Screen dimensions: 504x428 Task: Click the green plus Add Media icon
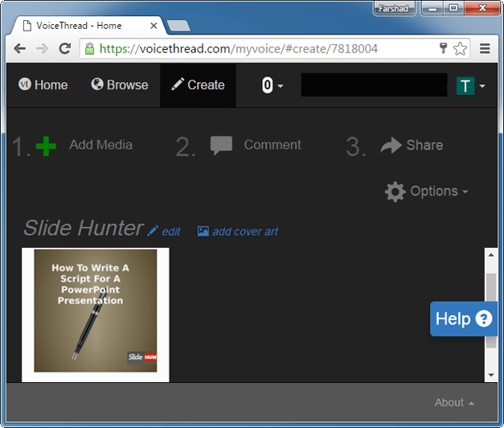pos(46,146)
